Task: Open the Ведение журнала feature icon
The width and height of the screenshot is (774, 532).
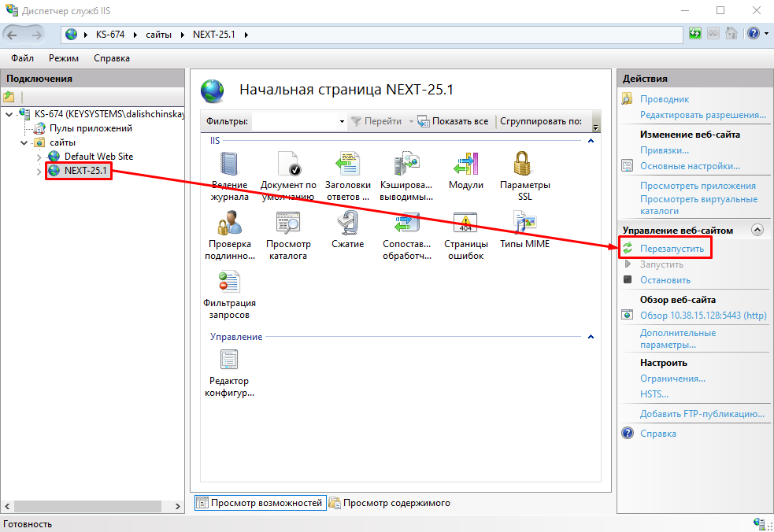Action: point(229,165)
